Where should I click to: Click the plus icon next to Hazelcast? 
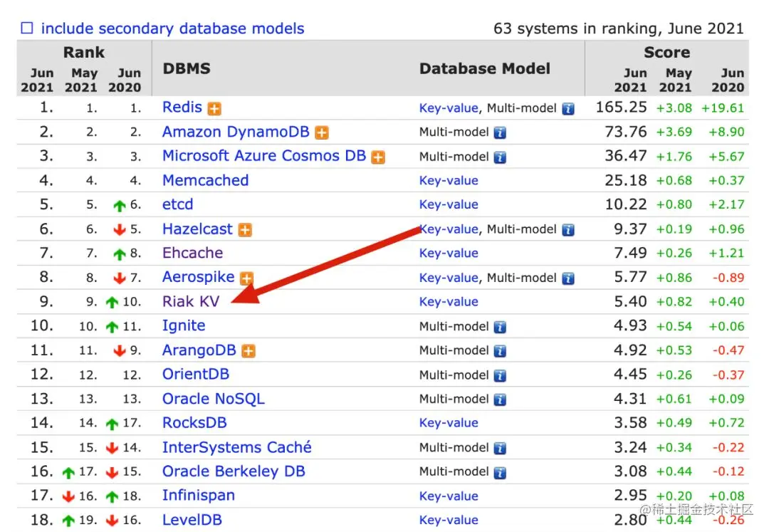tap(245, 229)
